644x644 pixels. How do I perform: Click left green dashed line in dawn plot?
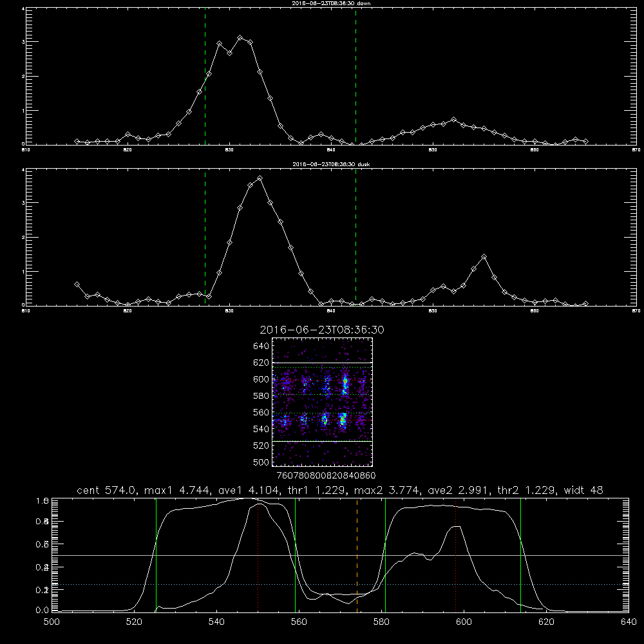click(205, 76)
